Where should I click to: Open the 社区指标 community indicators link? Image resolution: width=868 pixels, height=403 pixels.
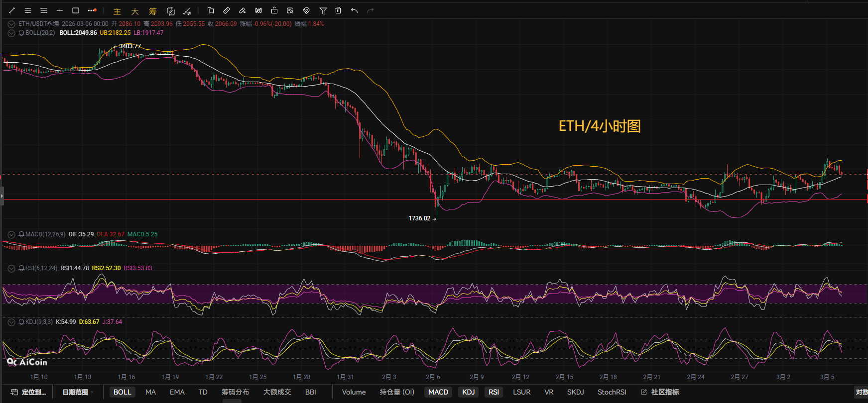660,392
